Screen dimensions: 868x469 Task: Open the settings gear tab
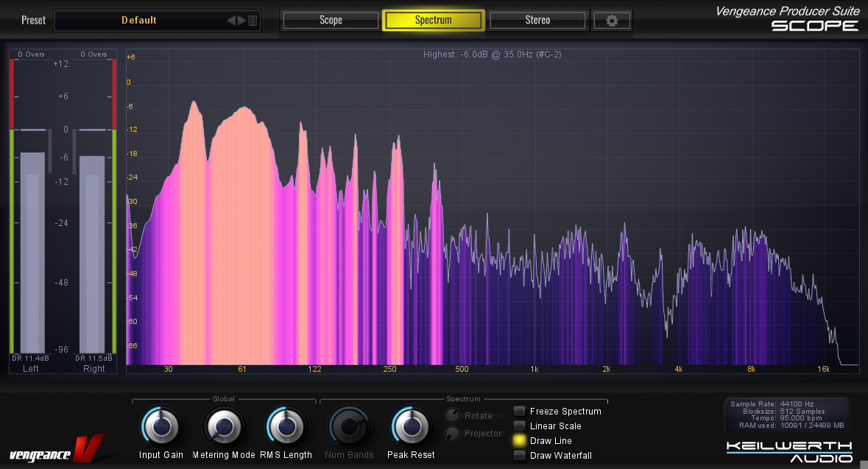(612, 21)
